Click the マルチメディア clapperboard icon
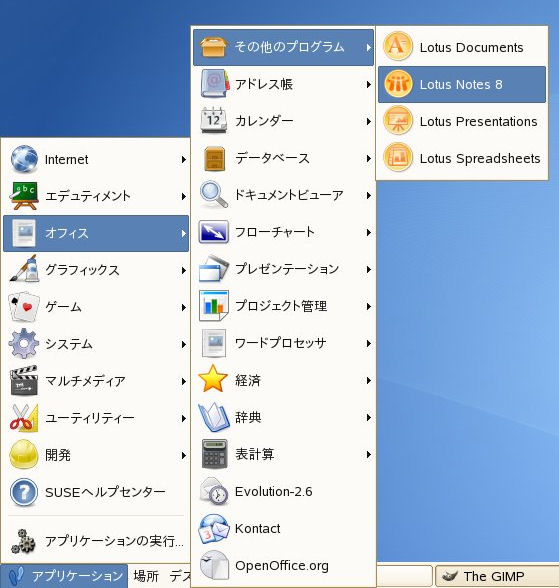 24,381
